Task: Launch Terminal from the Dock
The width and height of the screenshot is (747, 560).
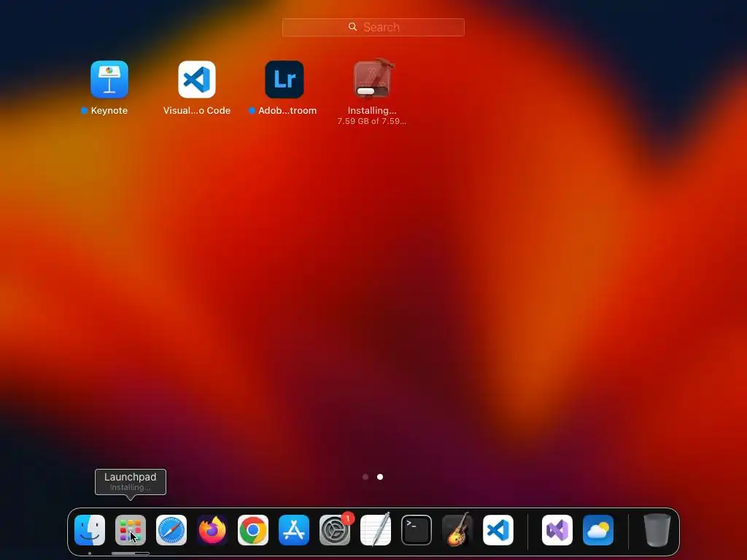Action: tap(417, 530)
